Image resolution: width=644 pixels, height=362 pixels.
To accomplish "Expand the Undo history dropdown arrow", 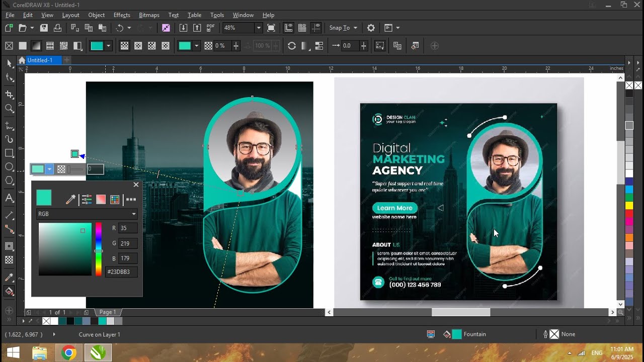I will (x=129, y=28).
